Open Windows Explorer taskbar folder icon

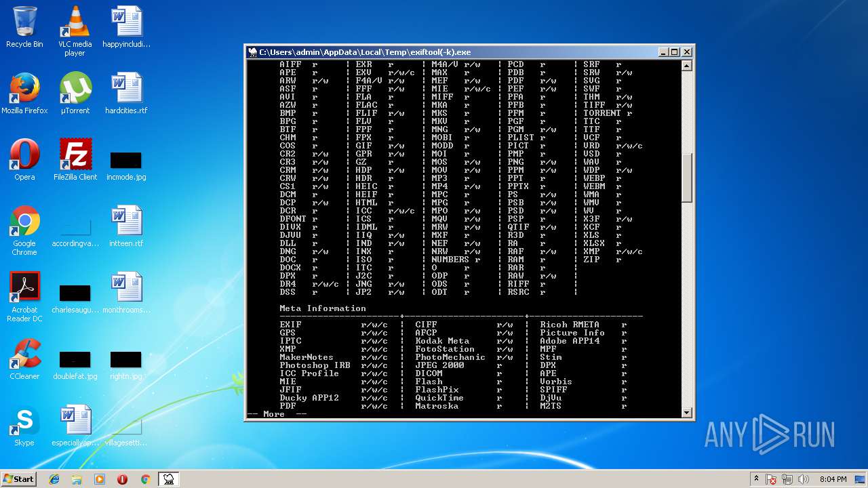tap(77, 479)
